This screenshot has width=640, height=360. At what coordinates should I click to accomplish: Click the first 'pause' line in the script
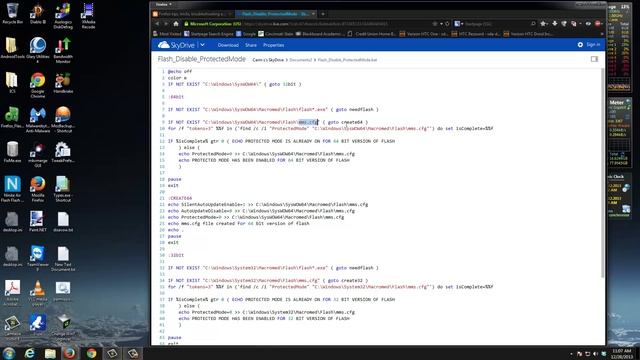174,179
